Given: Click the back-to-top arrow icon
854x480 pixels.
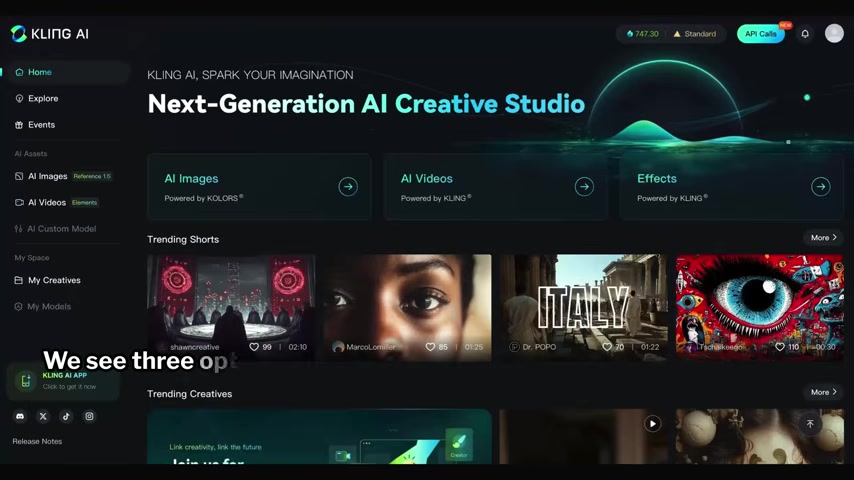Looking at the screenshot, I should coord(810,424).
